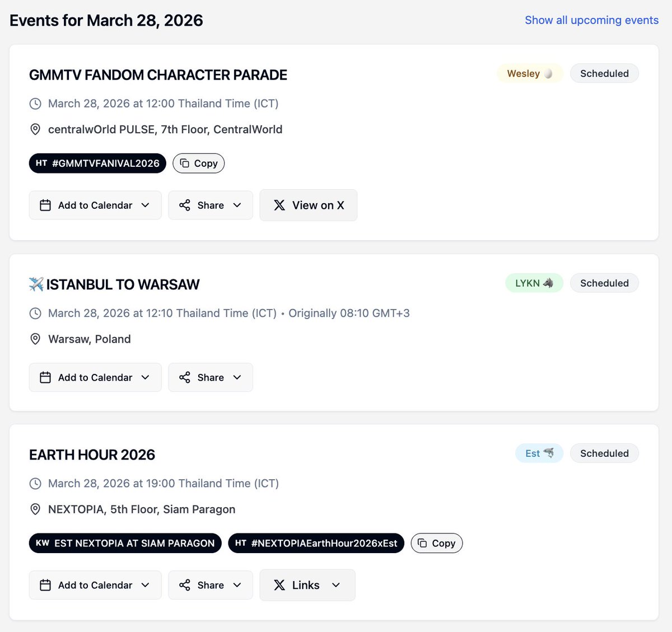672x632 pixels.
Task: Select the #GMMTVFANIVAL2026 hashtag pill
Action: coord(97,163)
